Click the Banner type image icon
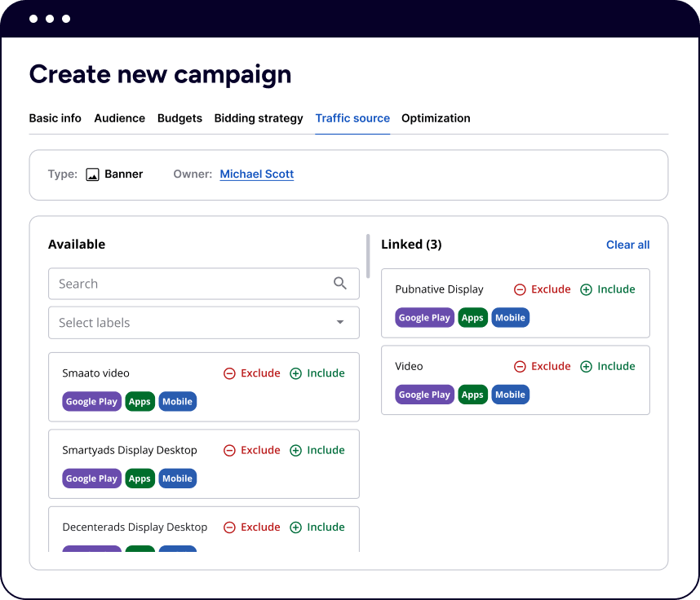This screenshot has width=700, height=600. (93, 174)
